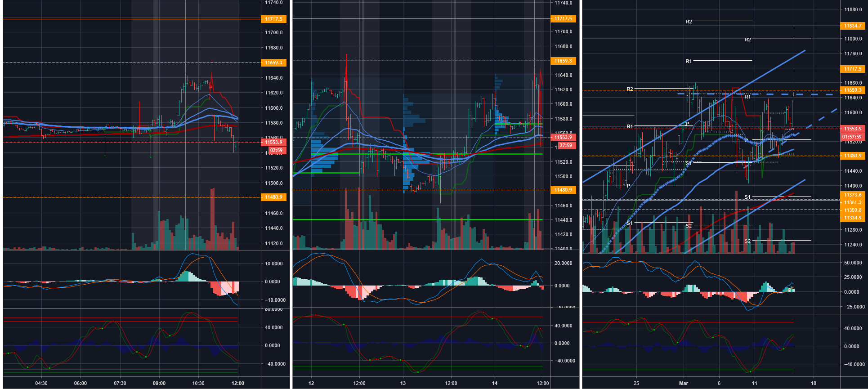Image resolution: width=868 pixels, height=389 pixels.
Task: Click the 09:00 time axis label
Action: coord(159,383)
